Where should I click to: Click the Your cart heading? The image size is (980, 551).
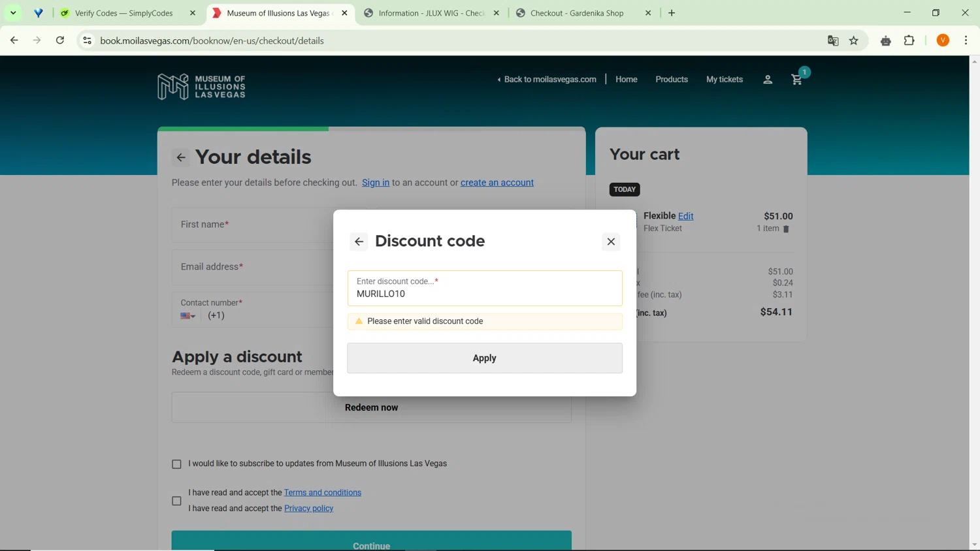[645, 155]
